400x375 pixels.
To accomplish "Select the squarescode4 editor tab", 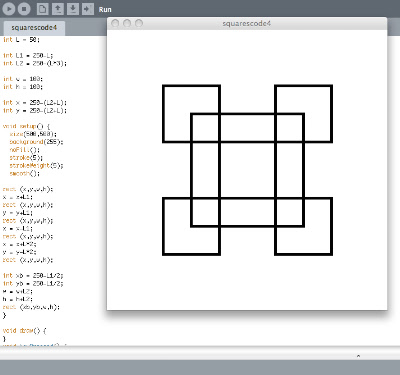I will (34, 28).
